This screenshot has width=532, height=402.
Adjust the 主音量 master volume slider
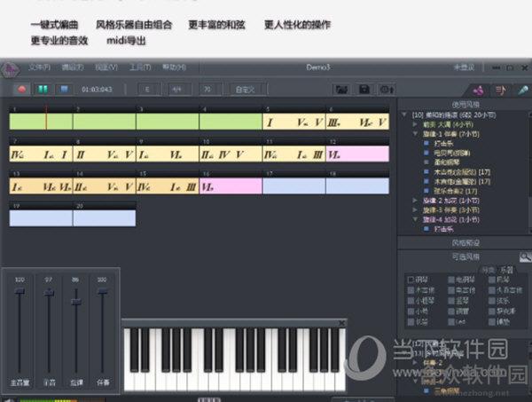coord(20,291)
